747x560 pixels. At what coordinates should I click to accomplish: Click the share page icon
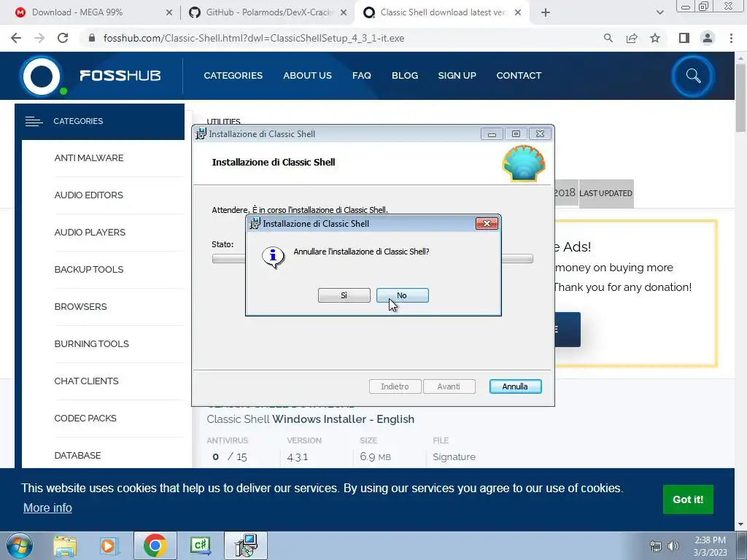pos(632,38)
